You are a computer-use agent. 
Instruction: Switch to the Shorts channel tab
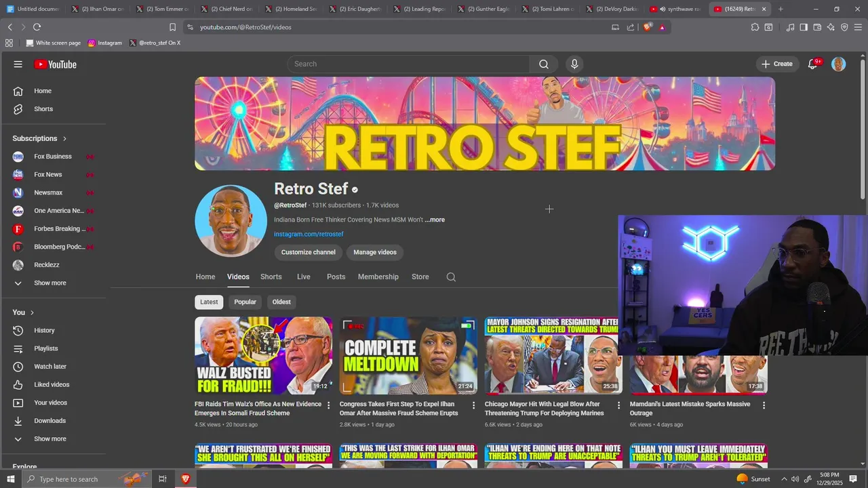[x=271, y=277]
